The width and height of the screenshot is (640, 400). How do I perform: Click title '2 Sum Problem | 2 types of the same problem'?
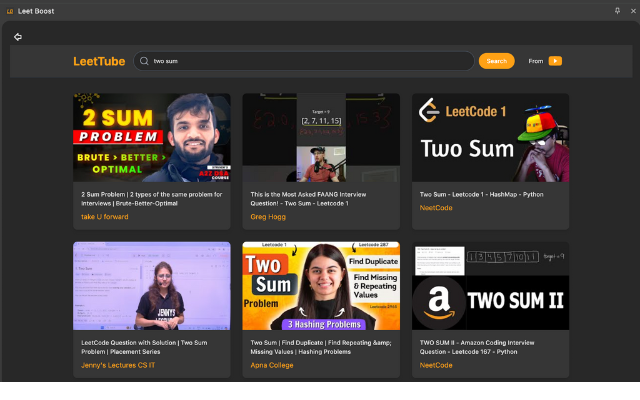pyautogui.click(x=151, y=199)
